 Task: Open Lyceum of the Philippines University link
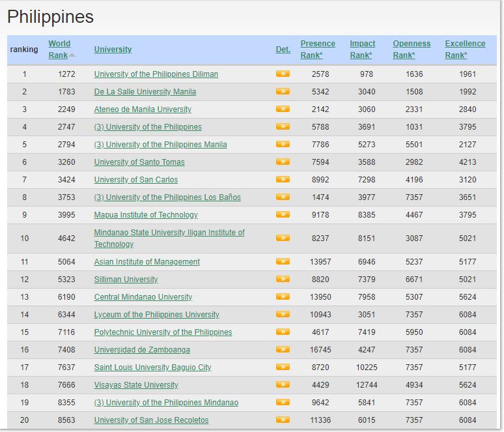(x=156, y=315)
